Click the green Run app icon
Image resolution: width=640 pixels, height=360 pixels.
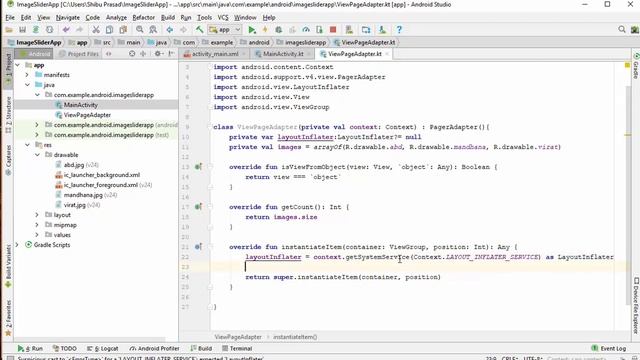tap(252, 30)
